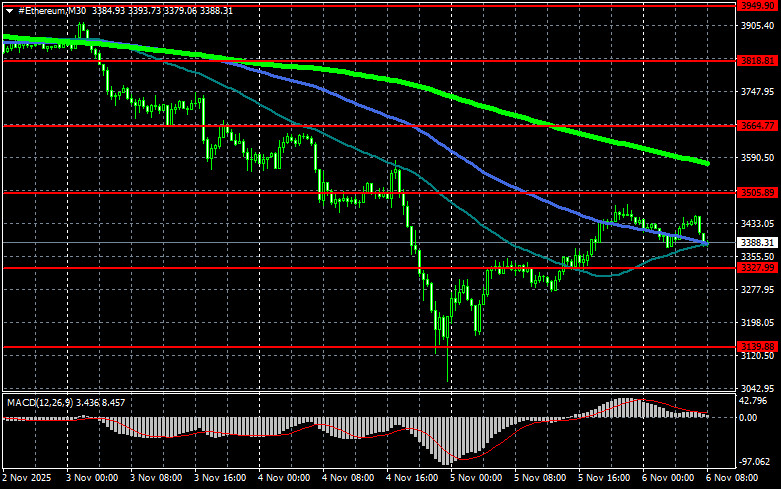Click the MACD scale value -97.062
The height and width of the screenshot is (489, 781).
click(754, 462)
